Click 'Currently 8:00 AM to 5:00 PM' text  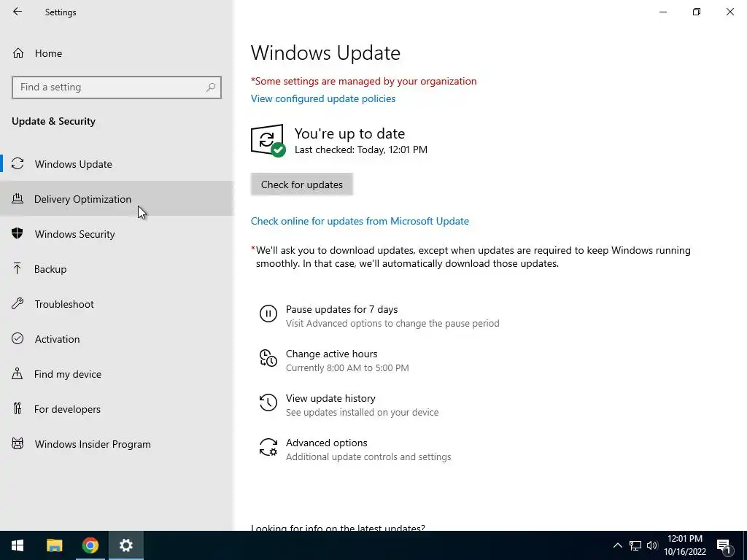tap(347, 367)
